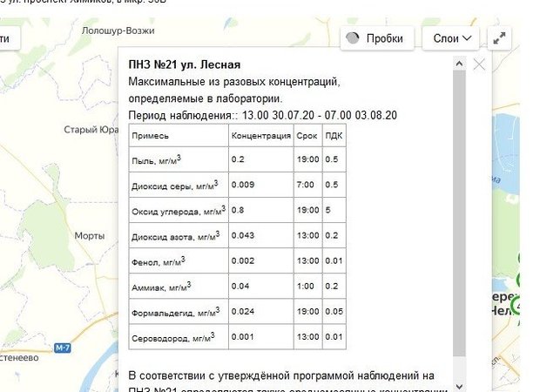
Task: Click the Морты village label on map
Action: pos(89,236)
